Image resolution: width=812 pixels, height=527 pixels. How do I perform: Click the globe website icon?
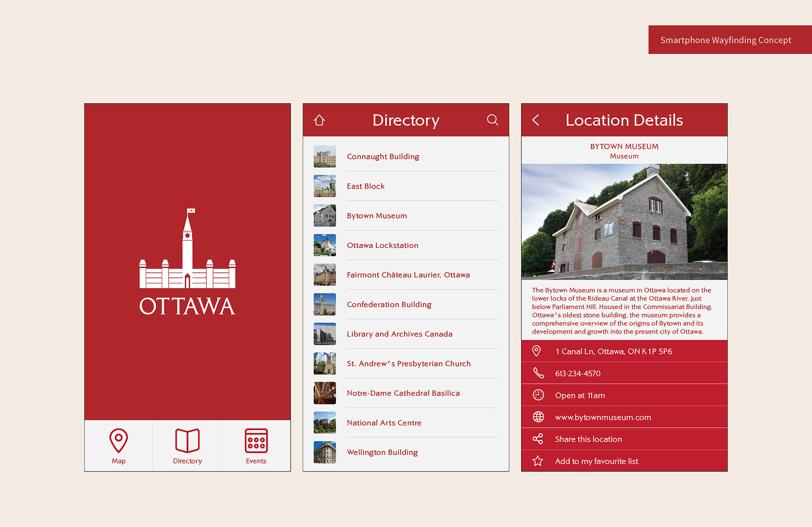pos(538,417)
